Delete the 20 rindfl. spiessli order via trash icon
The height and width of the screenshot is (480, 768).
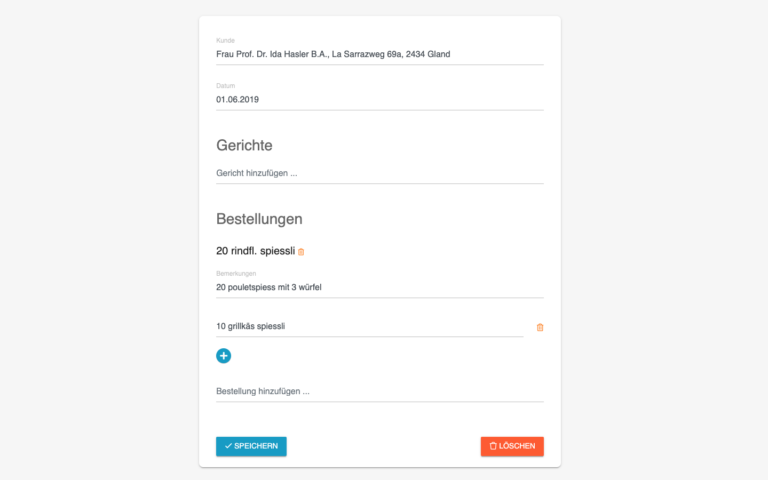pyautogui.click(x=301, y=252)
